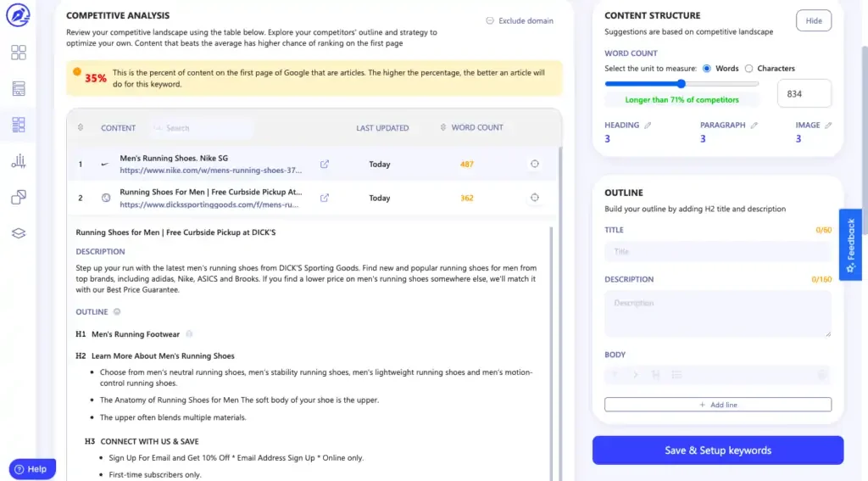Select the Words radio button

point(707,69)
